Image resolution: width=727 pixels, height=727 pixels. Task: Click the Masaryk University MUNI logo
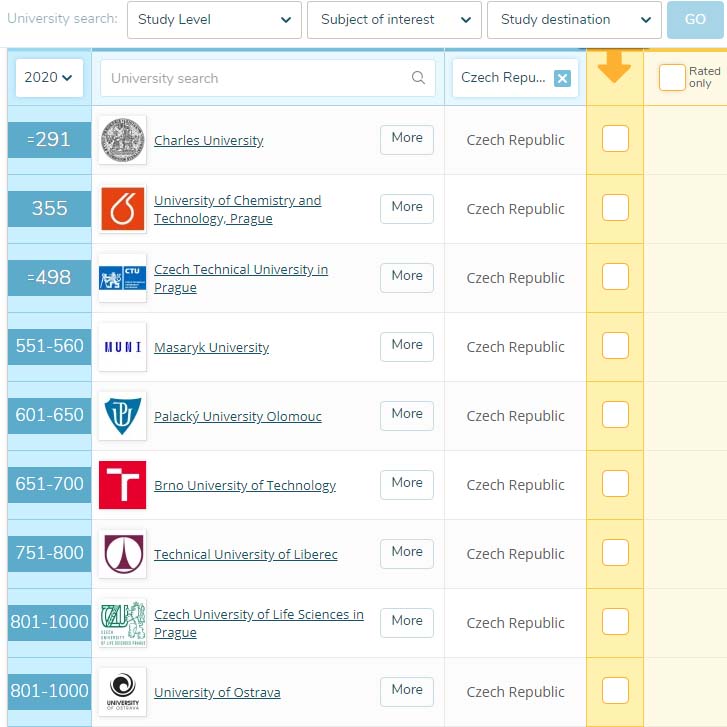(x=123, y=347)
